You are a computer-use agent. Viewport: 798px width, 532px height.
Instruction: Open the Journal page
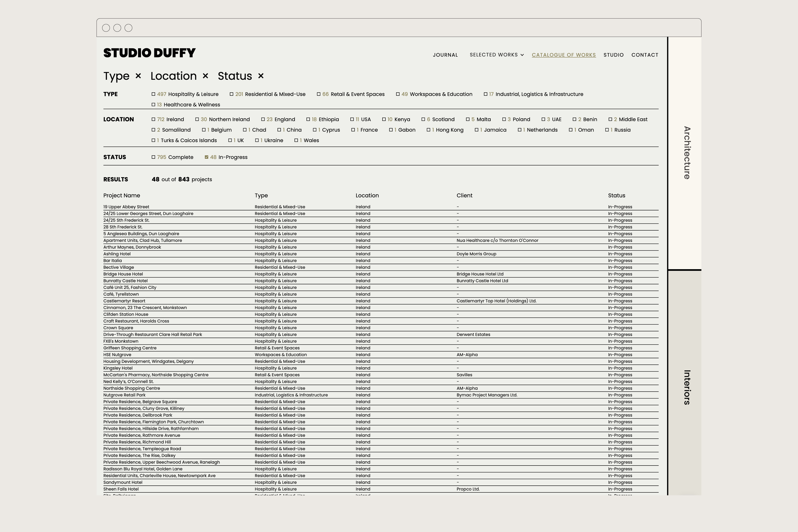point(445,55)
